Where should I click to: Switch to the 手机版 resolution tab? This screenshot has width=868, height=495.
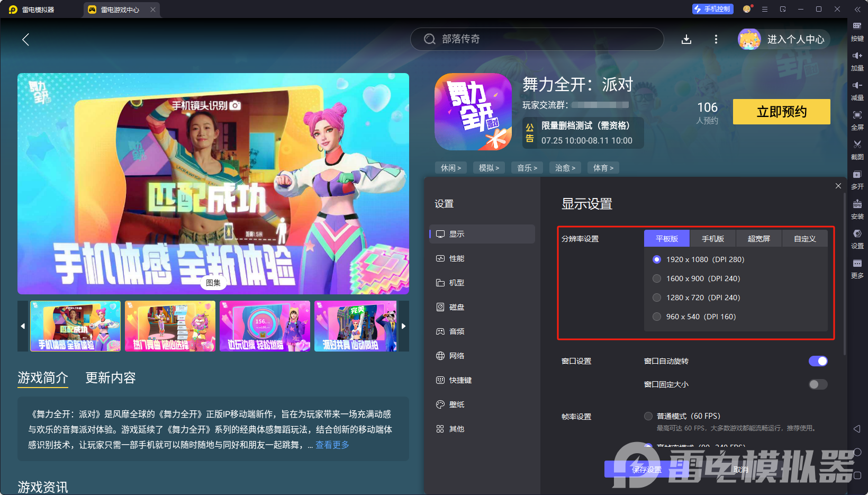(712, 238)
